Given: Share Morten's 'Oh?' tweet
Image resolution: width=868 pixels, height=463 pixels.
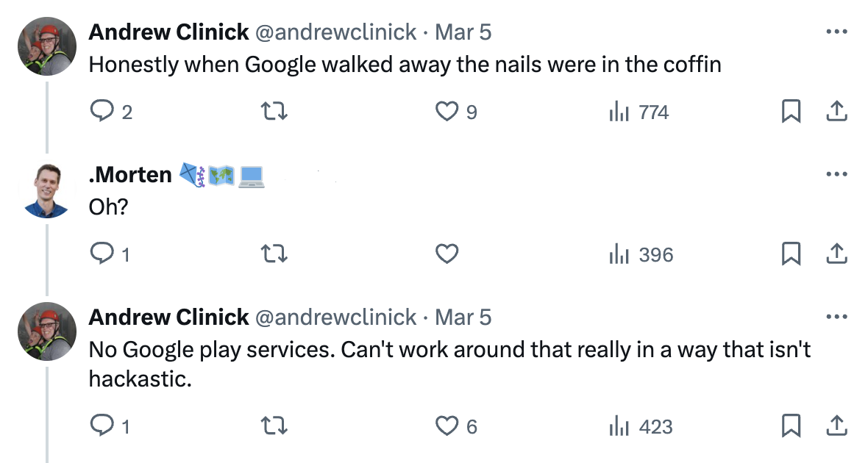Looking at the screenshot, I should point(836,254).
